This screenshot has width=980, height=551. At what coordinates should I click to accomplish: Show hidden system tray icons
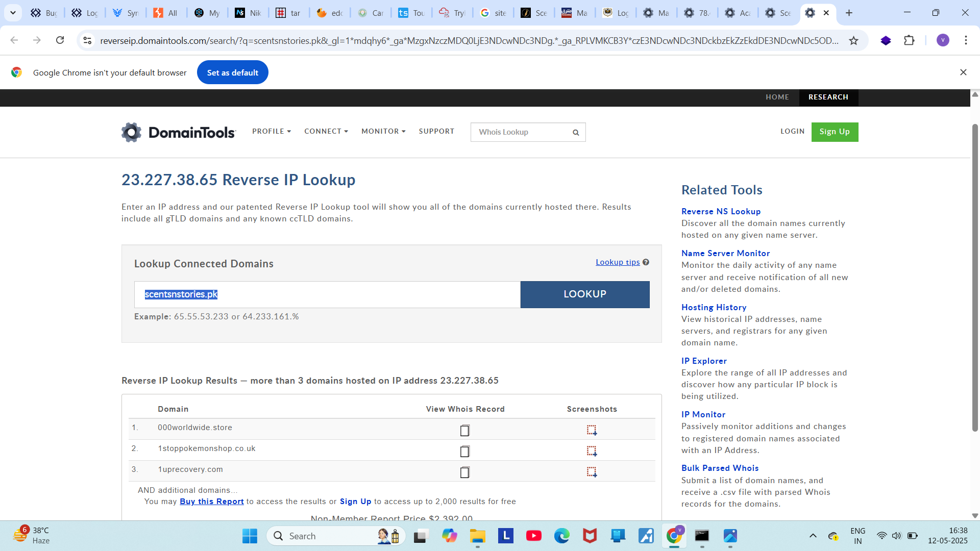(x=813, y=536)
